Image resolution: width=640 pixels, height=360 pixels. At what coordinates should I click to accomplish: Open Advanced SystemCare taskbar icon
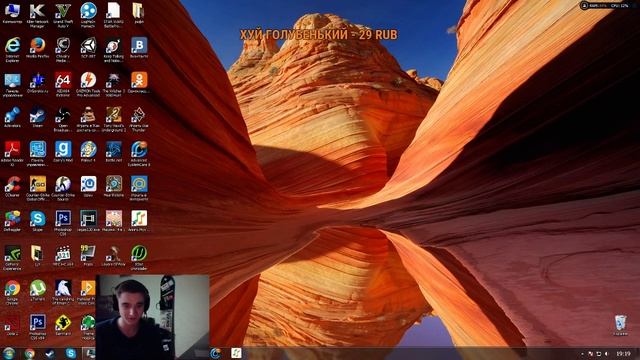216,353
